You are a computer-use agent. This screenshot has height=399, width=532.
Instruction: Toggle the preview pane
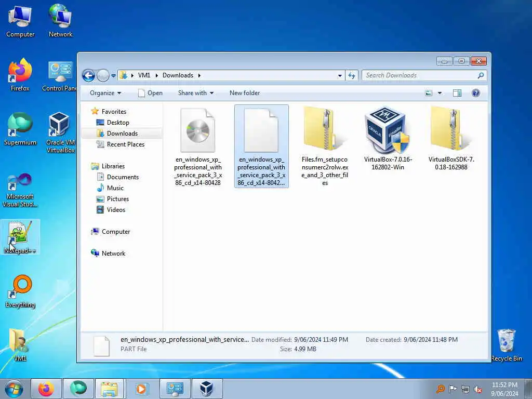click(457, 93)
